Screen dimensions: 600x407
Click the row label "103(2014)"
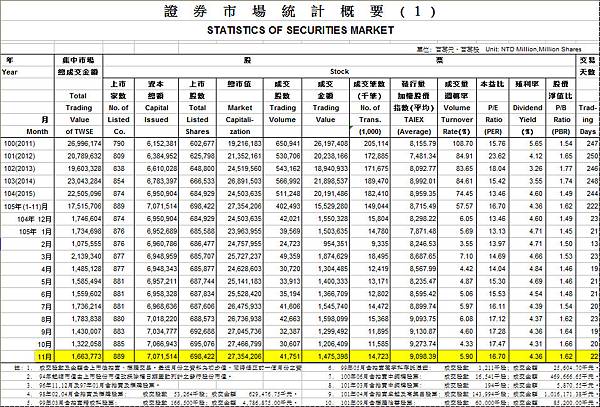point(20,181)
